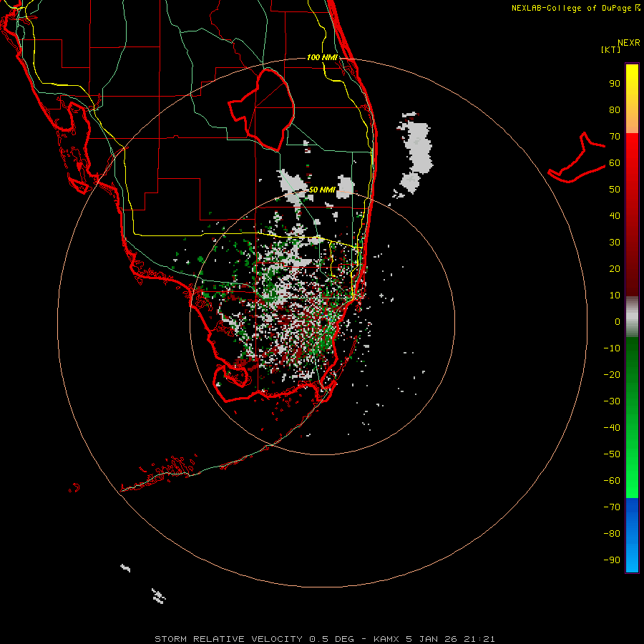This screenshot has width=644, height=644.
Task: Select the positive 90 scale value
Action: coord(615,84)
